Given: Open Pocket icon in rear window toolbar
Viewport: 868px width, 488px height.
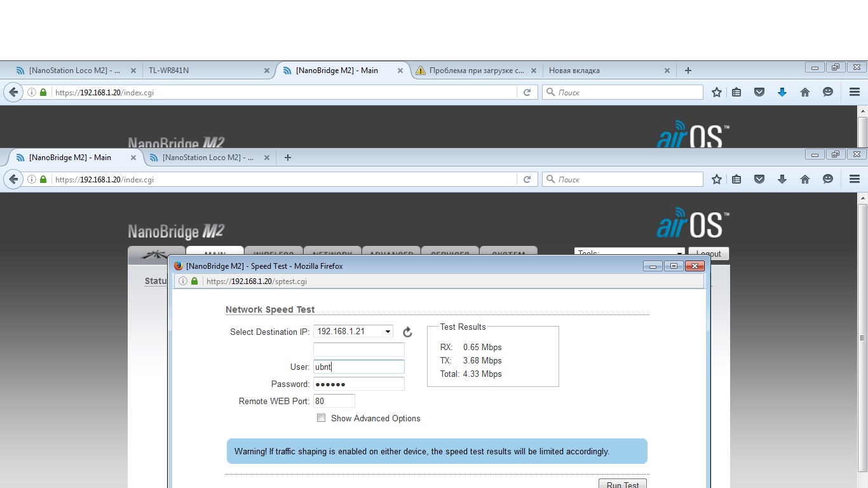Looking at the screenshot, I should click(x=759, y=92).
